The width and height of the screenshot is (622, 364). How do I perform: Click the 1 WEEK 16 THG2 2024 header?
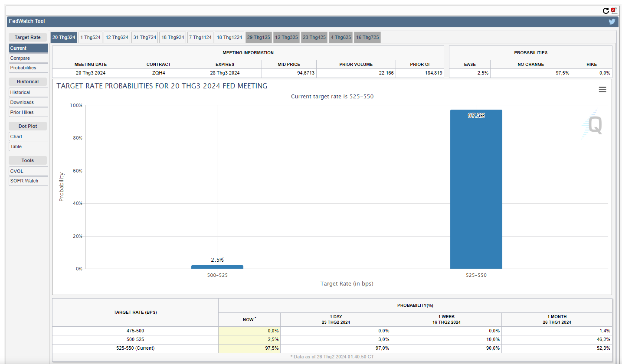click(446, 319)
